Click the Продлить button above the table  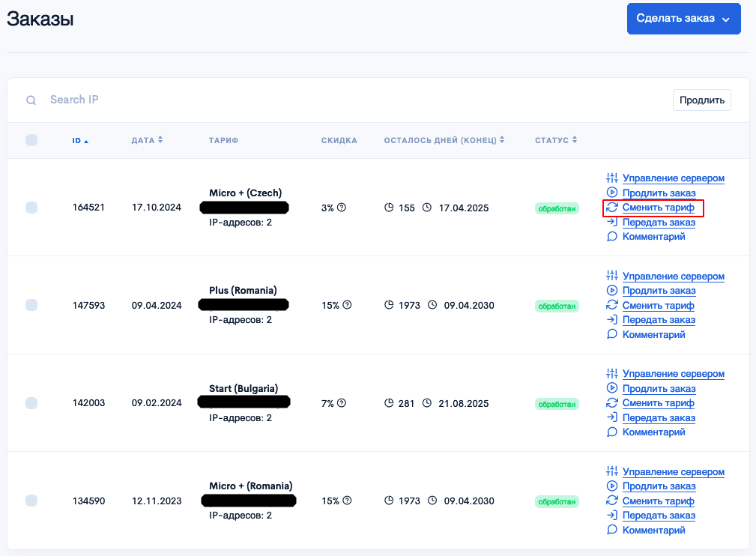[702, 100]
